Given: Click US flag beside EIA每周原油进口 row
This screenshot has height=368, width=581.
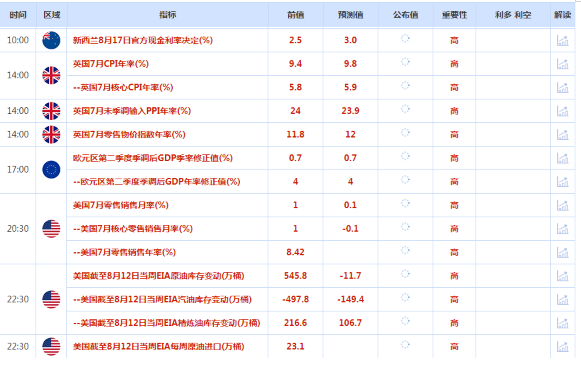Looking at the screenshot, I should pyautogui.click(x=51, y=347).
